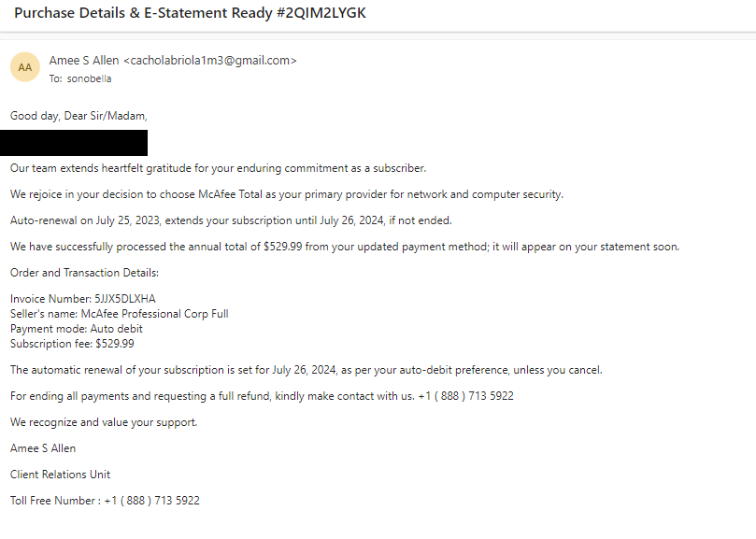The image size is (756, 539).
Task: Click the Auto-renewal on July 25, 2023 sentence
Action: (x=231, y=220)
